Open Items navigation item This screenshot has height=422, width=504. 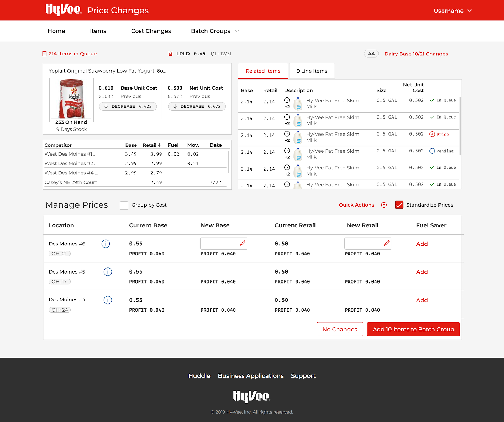point(98,31)
